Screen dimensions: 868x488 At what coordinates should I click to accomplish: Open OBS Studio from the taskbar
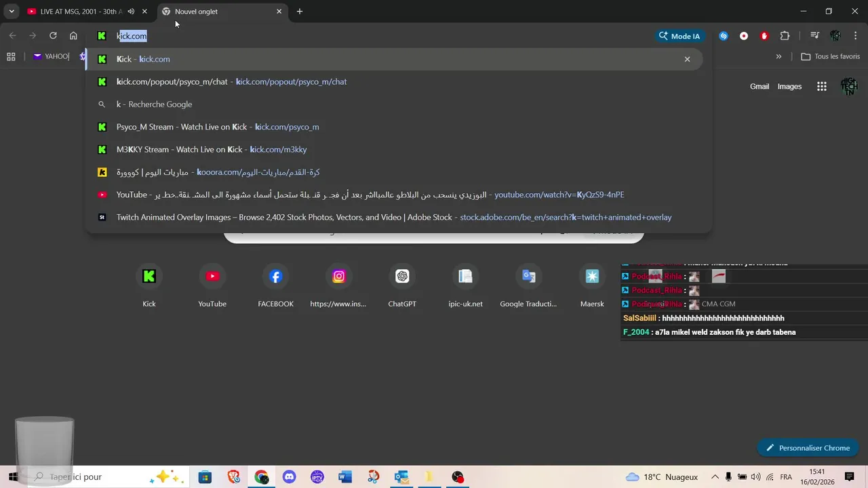[x=458, y=477]
